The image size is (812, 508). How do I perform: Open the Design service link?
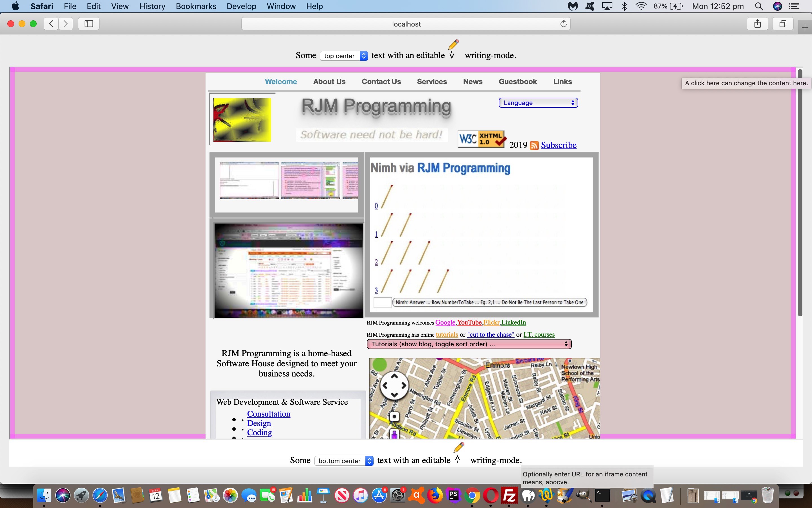[259, 423]
